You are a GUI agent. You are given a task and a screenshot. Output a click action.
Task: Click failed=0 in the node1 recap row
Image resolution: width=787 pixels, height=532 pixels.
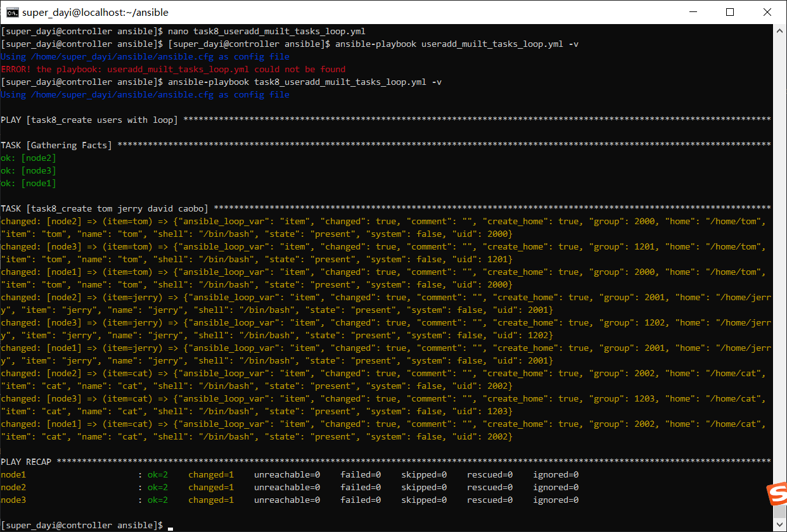361,474
